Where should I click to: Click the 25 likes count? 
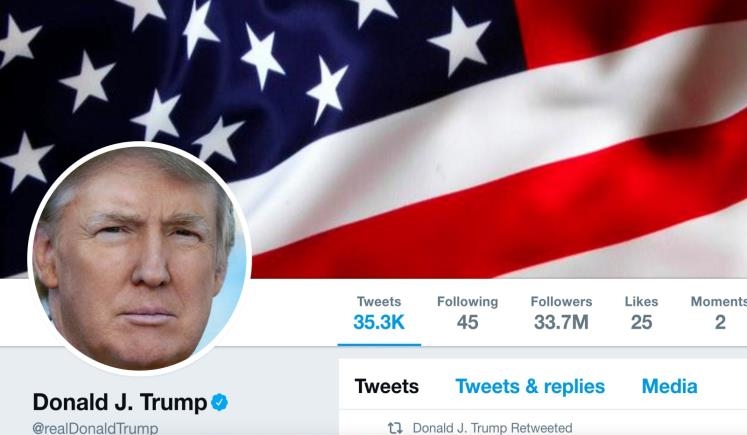coord(641,323)
